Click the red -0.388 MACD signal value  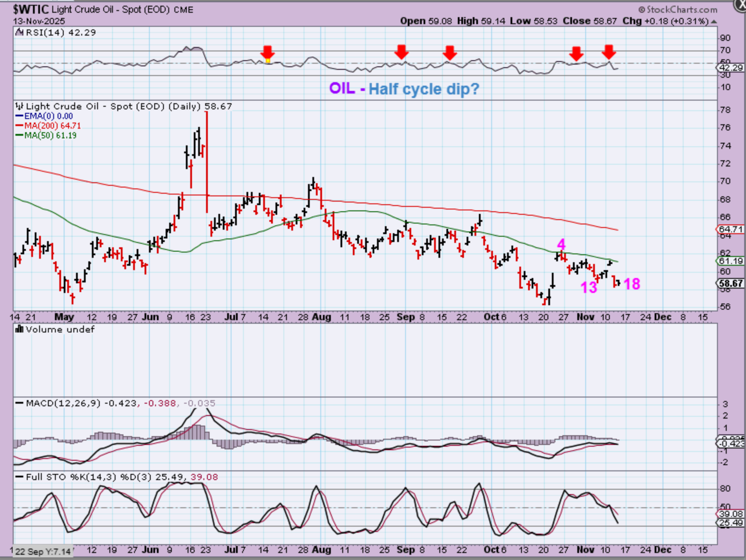(x=159, y=403)
